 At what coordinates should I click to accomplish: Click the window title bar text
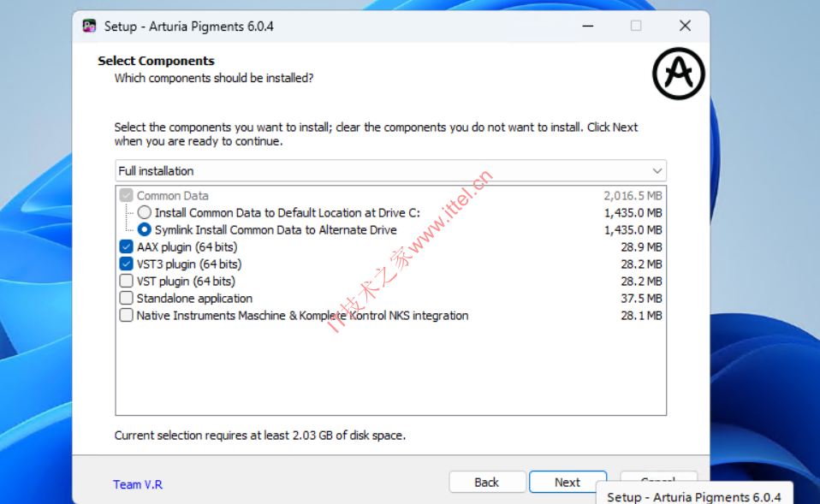[188, 26]
